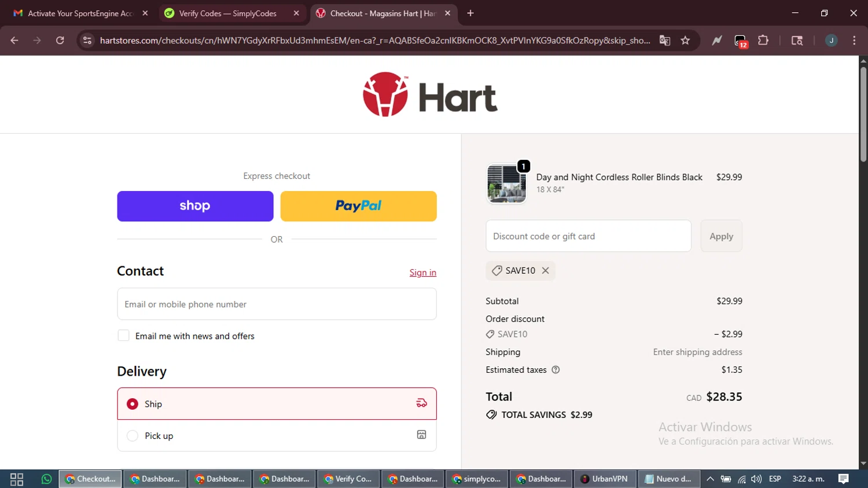
Task: Open a new browser tab
Action: pos(470,13)
